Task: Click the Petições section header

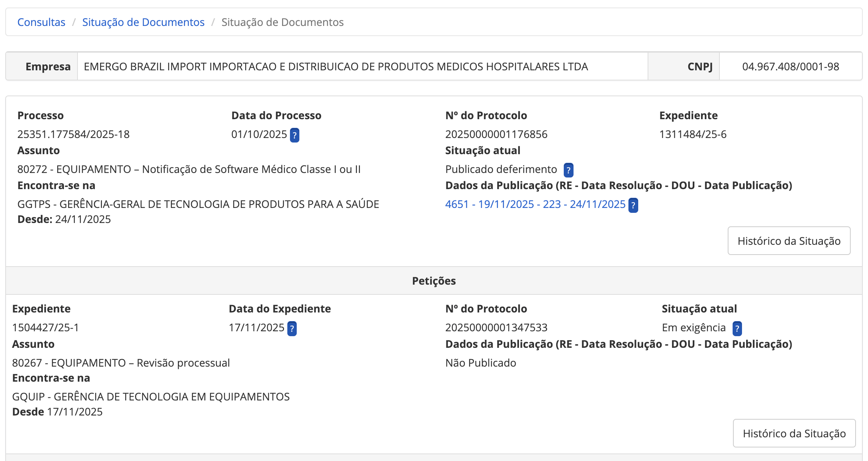Action: (x=434, y=281)
